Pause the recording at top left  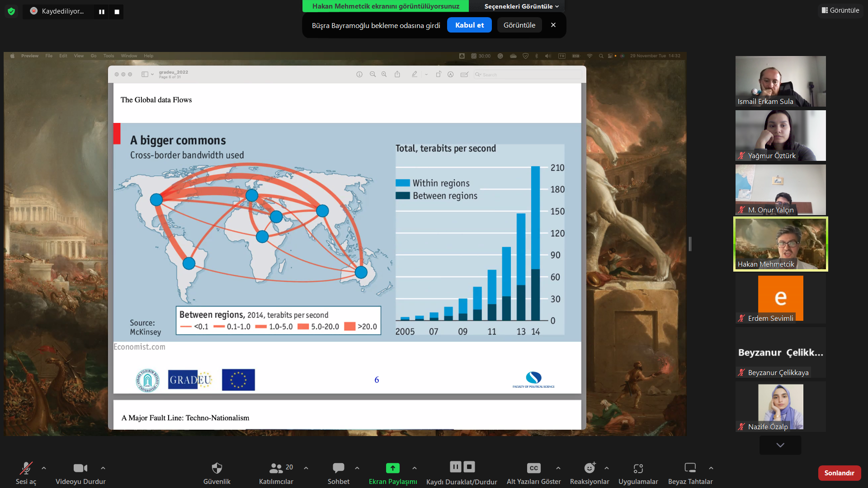pyautogui.click(x=102, y=12)
